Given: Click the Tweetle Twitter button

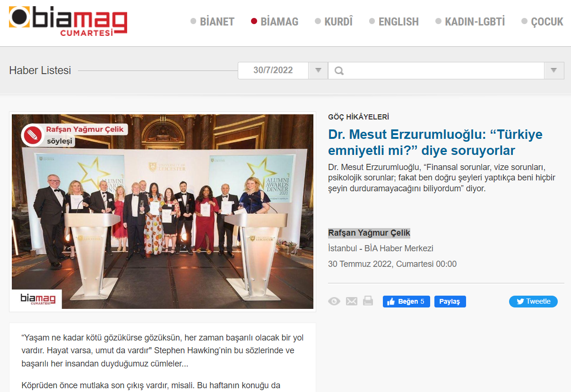Looking at the screenshot, I should click(533, 301).
